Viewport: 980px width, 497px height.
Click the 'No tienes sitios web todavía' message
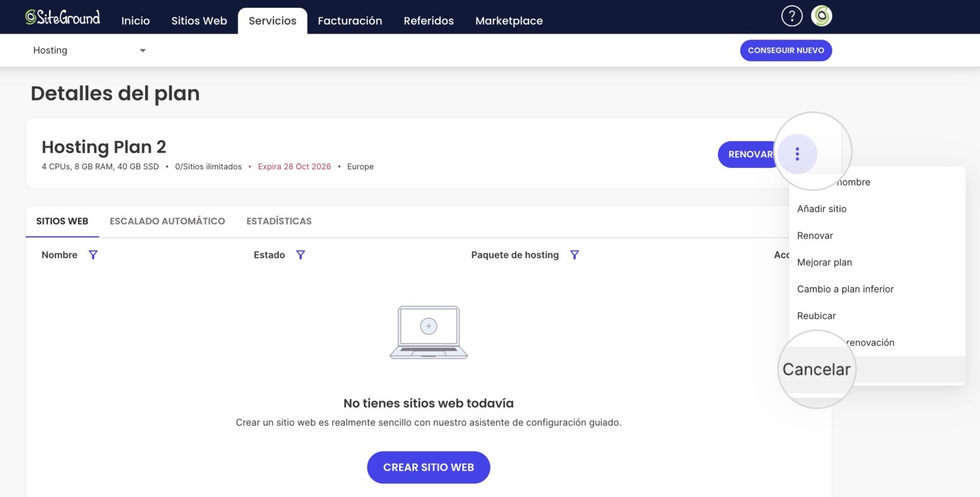(429, 403)
